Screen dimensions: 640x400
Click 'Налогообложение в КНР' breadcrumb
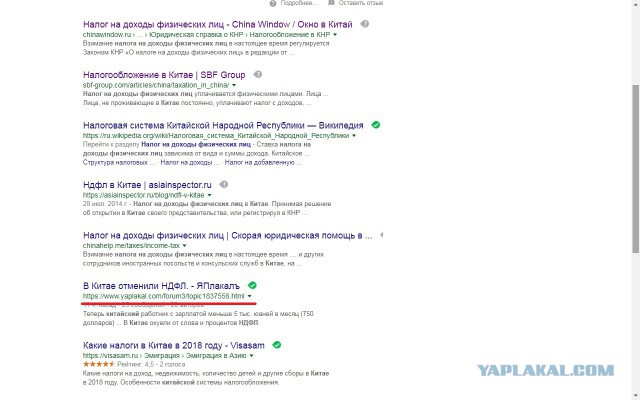click(x=290, y=35)
